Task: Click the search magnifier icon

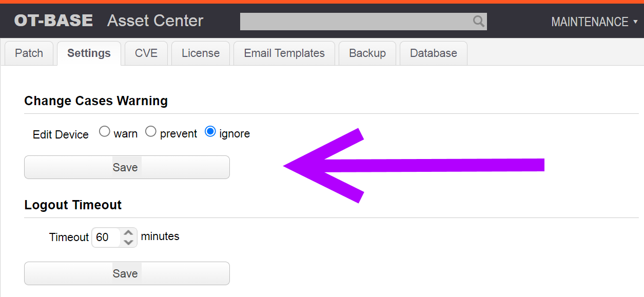Action: [x=478, y=21]
